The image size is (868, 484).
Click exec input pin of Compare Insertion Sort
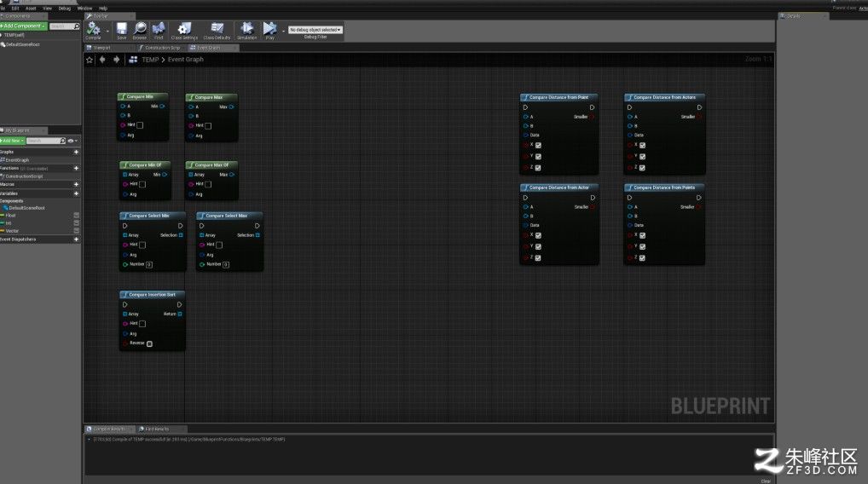coord(124,304)
